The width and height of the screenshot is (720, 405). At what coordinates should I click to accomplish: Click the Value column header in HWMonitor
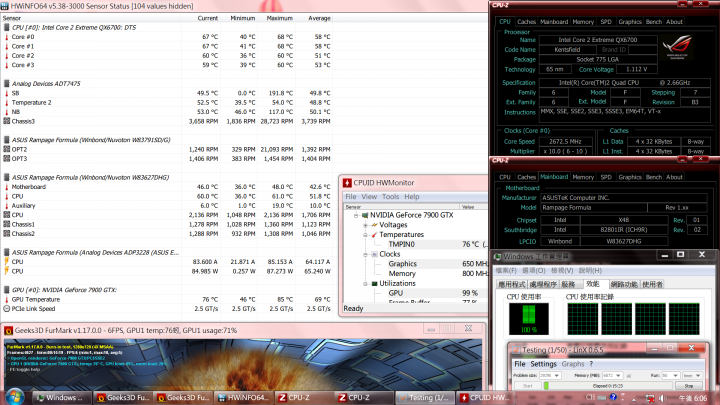coord(468,207)
